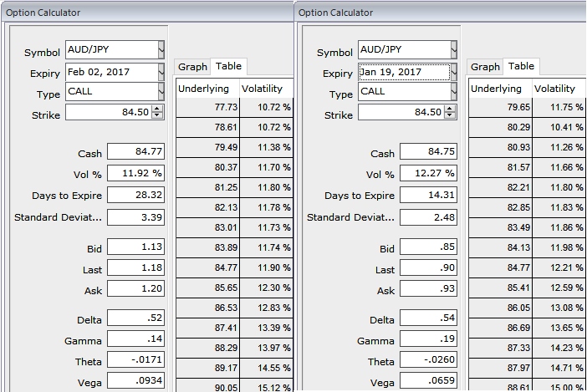This screenshot has width=587, height=392.
Task: Click Cash field showing 84.77
Action: tap(136, 151)
